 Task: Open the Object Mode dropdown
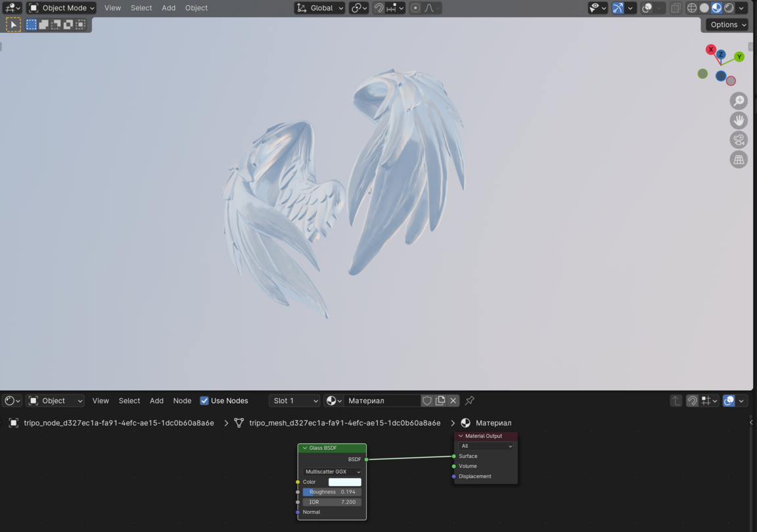[x=62, y=8]
